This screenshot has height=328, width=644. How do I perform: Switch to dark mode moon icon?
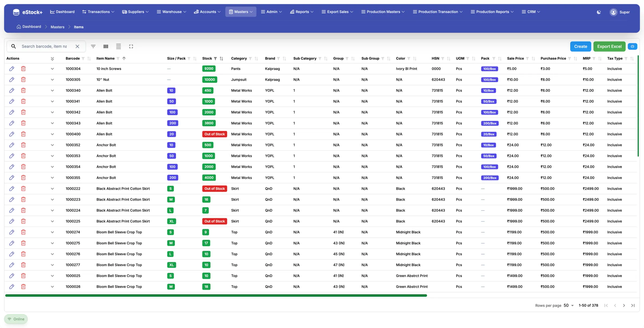coord(599,12)
